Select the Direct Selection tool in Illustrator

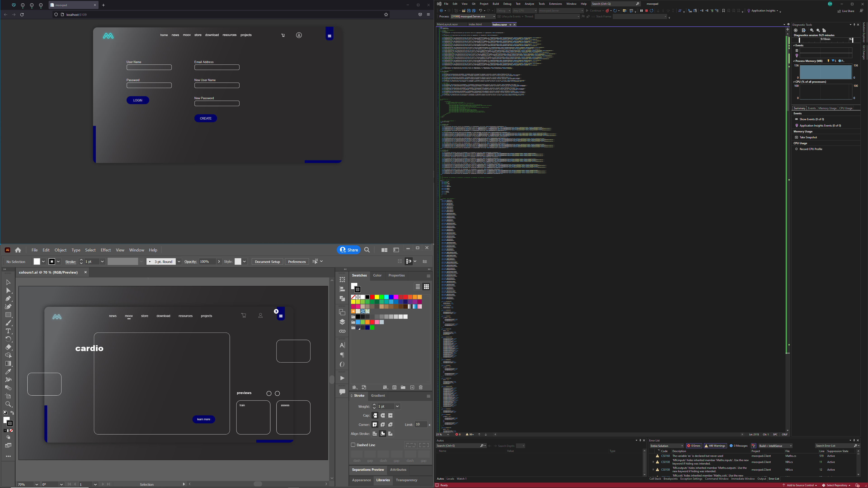(8, 290)
